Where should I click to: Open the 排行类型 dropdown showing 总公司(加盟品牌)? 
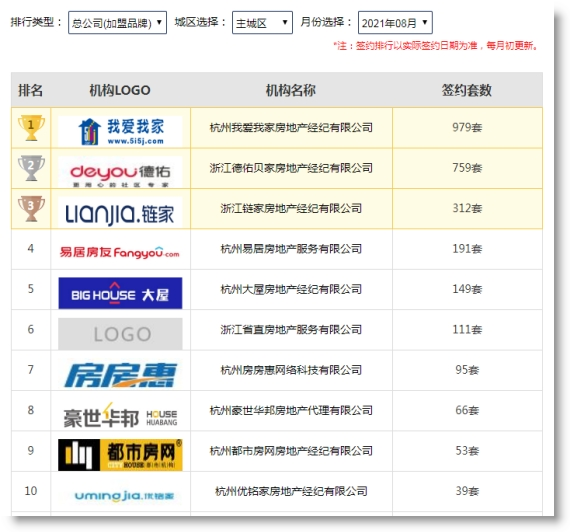(x=117, y=23)
